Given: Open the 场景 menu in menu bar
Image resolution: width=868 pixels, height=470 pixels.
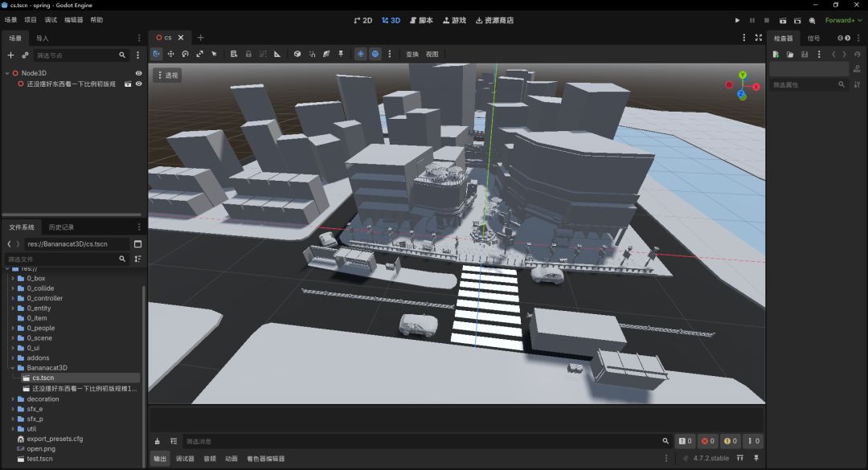Looking at the screenshot, I should [x=10, y=20].
